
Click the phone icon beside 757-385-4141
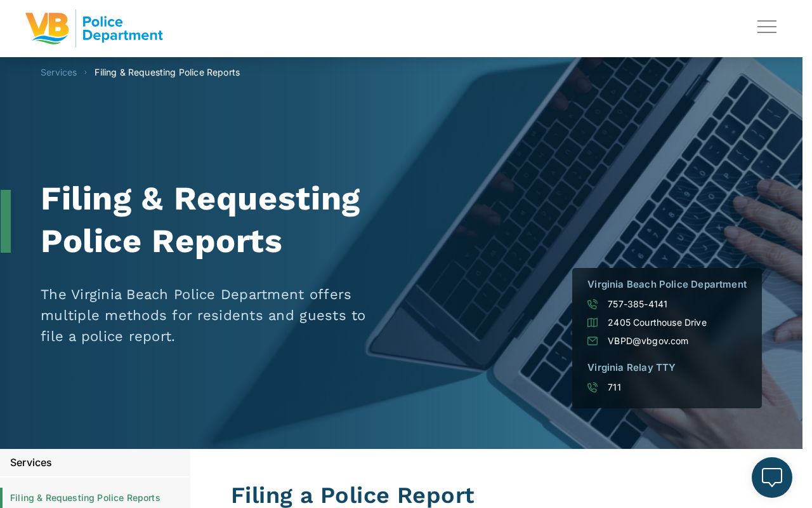pos(593,304)
